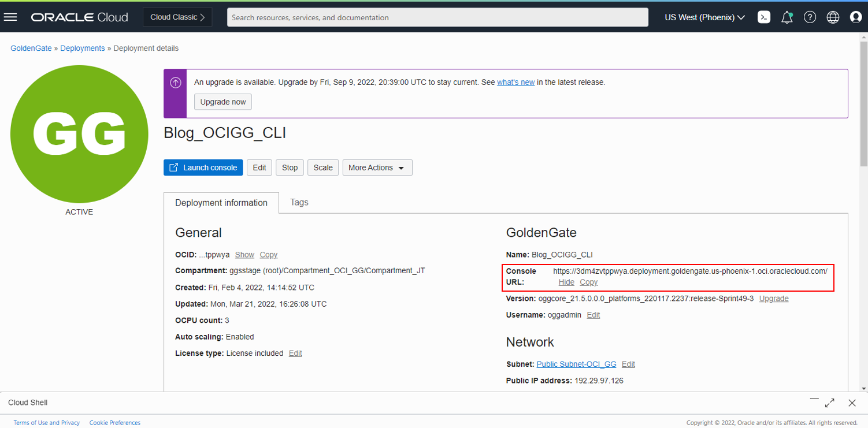Screen dimensions: 868x428
Task: Open the user profile menu
Action: pos(856,17)
